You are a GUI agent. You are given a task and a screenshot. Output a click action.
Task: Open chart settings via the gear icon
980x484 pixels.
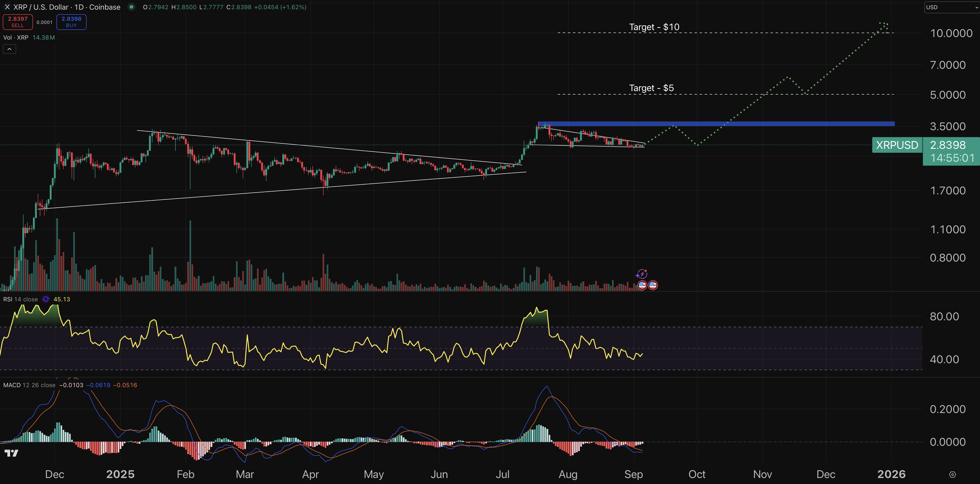point(953,474)
